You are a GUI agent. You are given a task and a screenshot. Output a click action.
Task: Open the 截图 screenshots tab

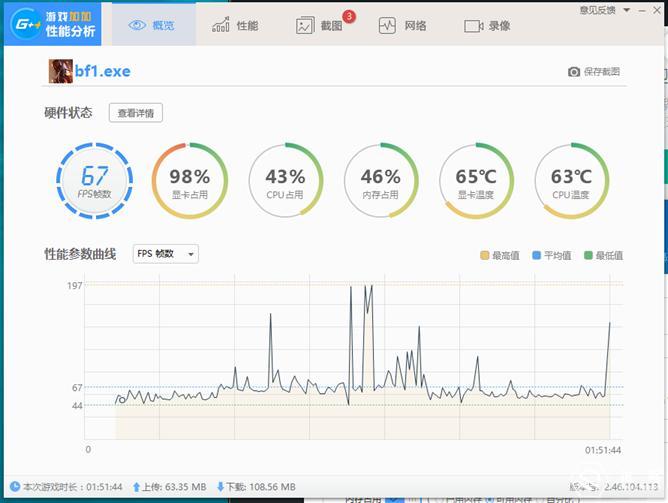pyautogui.click(x=320, y=26)
